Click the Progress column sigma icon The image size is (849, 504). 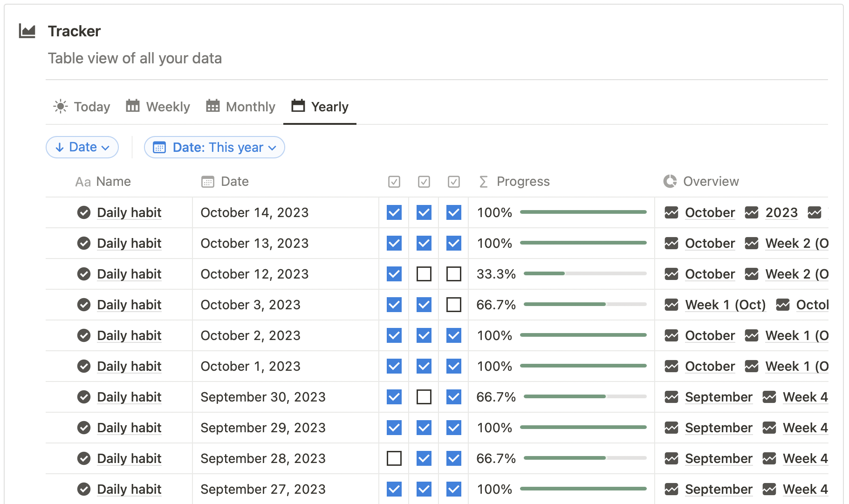484,182
